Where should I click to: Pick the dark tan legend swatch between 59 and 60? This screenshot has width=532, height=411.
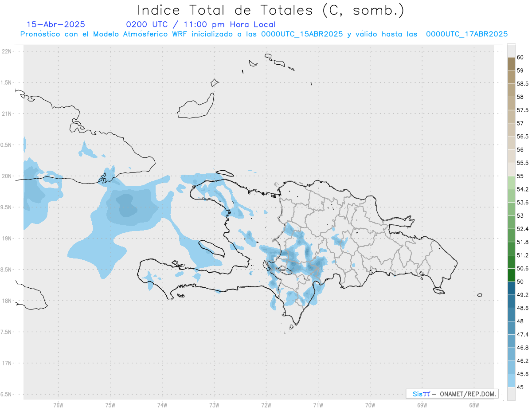[x=511, y=64]
